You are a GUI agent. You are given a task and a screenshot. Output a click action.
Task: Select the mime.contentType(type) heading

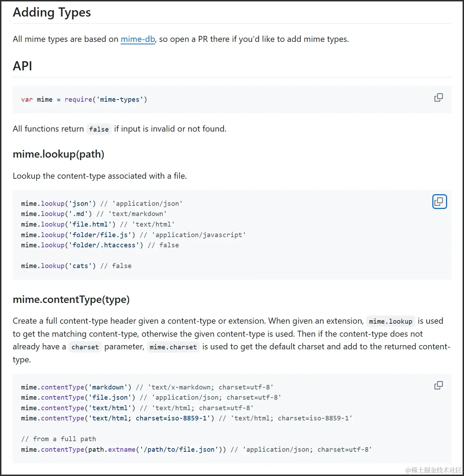pos(71,299)
